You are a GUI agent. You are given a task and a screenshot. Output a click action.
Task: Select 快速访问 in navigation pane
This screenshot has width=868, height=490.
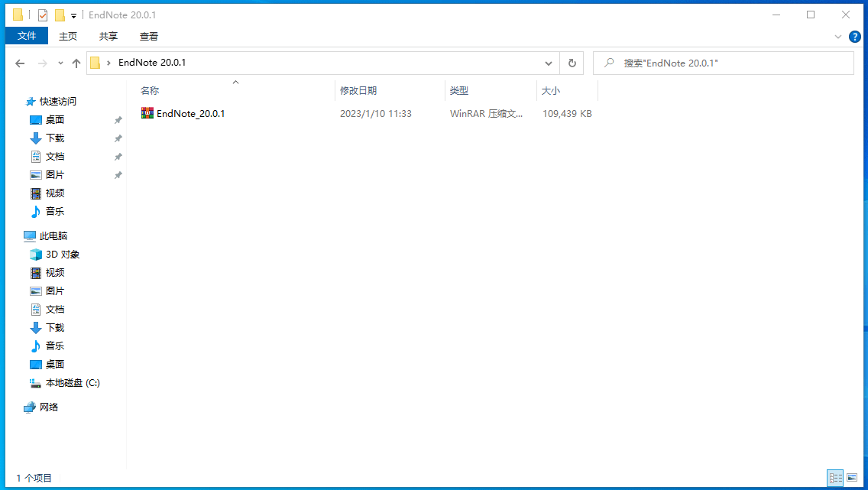pos(57,102)
